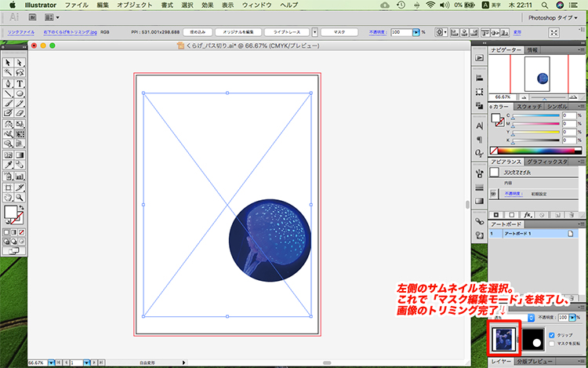Select the left jellyfish image thumbnail
Image resolution: width=588 pixels, height=368 pixels.
pyautogui.click(x=505, y=340)
